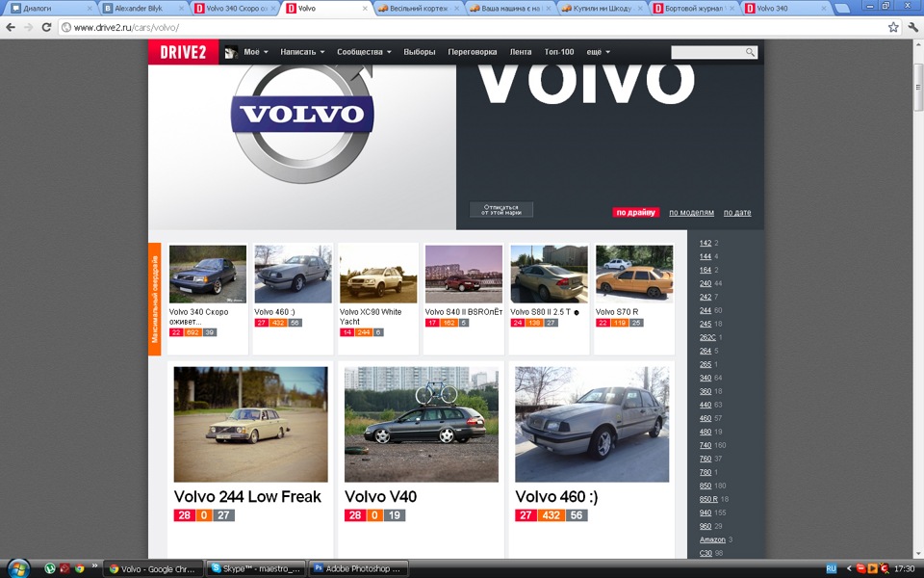
Task: Switch to Adobe Photoshop taskbar window
Action: [x=358, y=569]
